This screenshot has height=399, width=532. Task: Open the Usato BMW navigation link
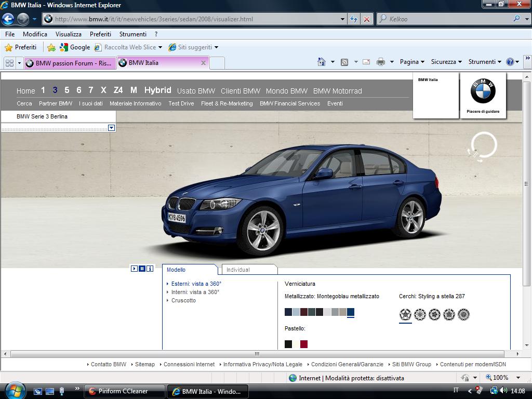coord(196,91)
